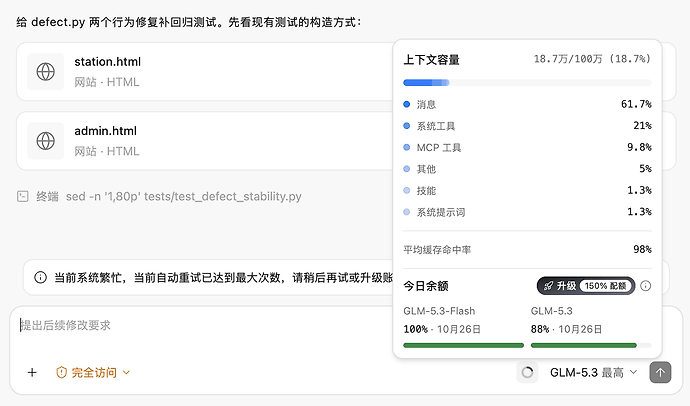Click the send arrow button
690x406 pixels.
[x=660, y=373]
